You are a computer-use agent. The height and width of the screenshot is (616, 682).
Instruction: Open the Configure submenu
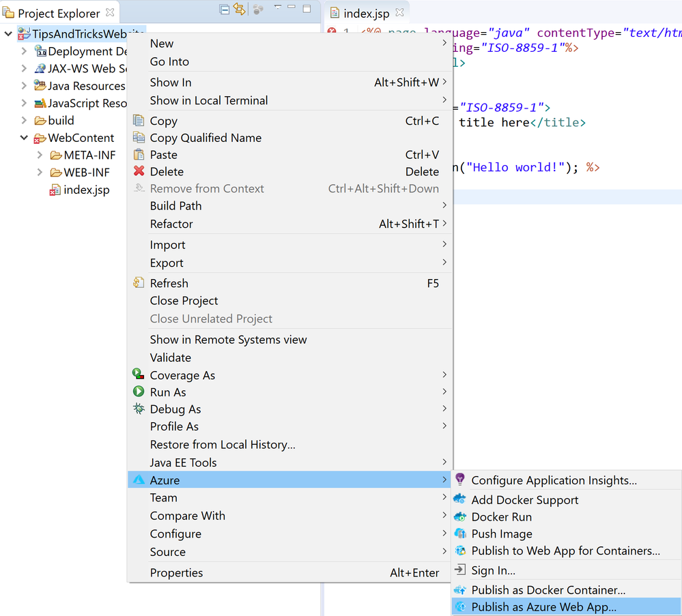(289, 534)
